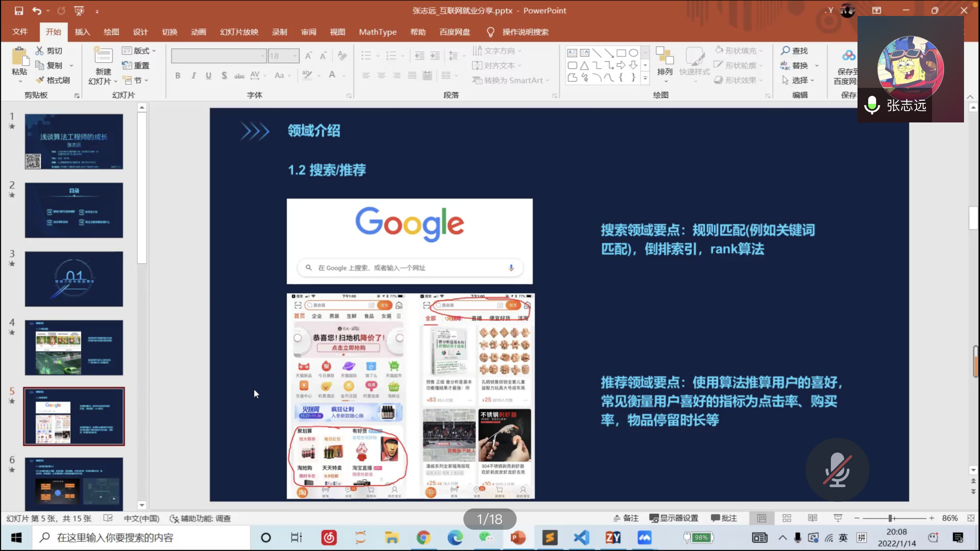Click the Arrange (排列) icon
The image size is (980, 551).
click(x=664, y=58)
